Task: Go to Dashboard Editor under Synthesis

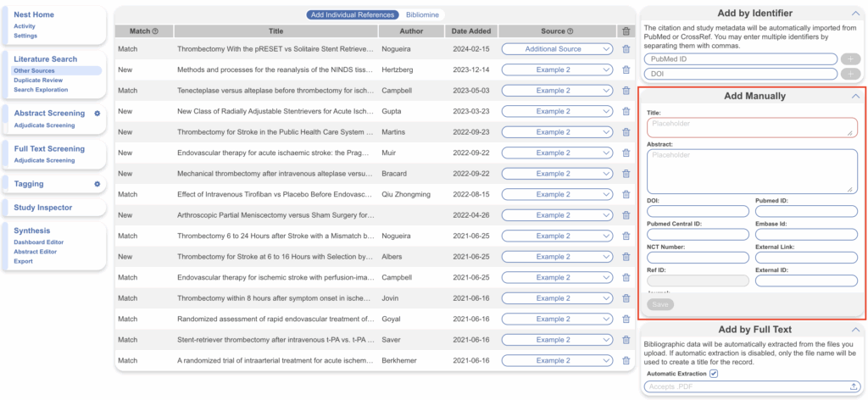Action: (x=41, y=242)
